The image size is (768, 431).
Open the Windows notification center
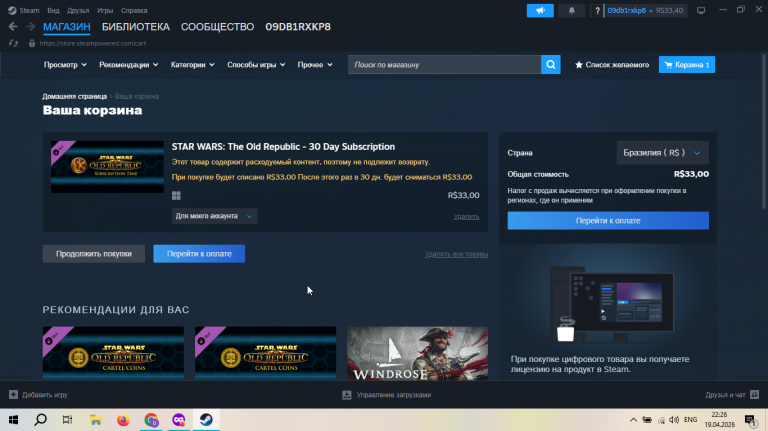[x=749, y=420]
